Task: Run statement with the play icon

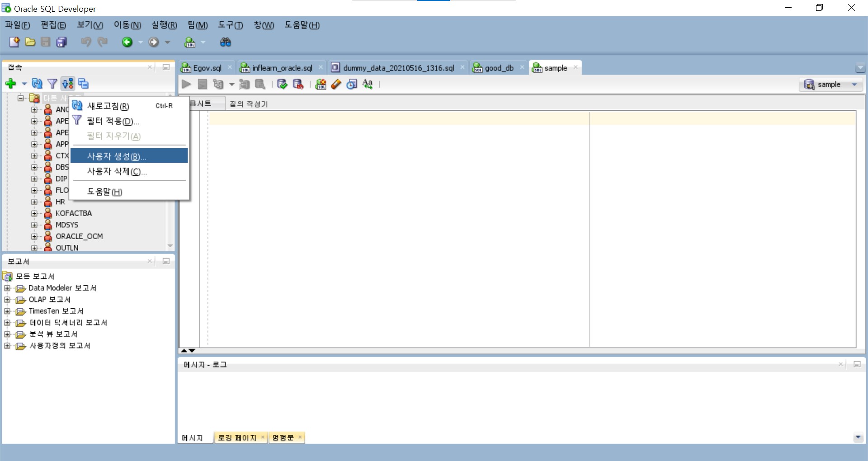Action: point(186,84)
